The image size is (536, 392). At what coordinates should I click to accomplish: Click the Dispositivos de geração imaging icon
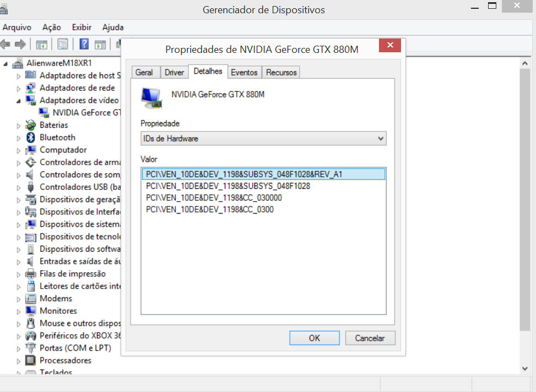pyautogui.click(x=30, y=199)
